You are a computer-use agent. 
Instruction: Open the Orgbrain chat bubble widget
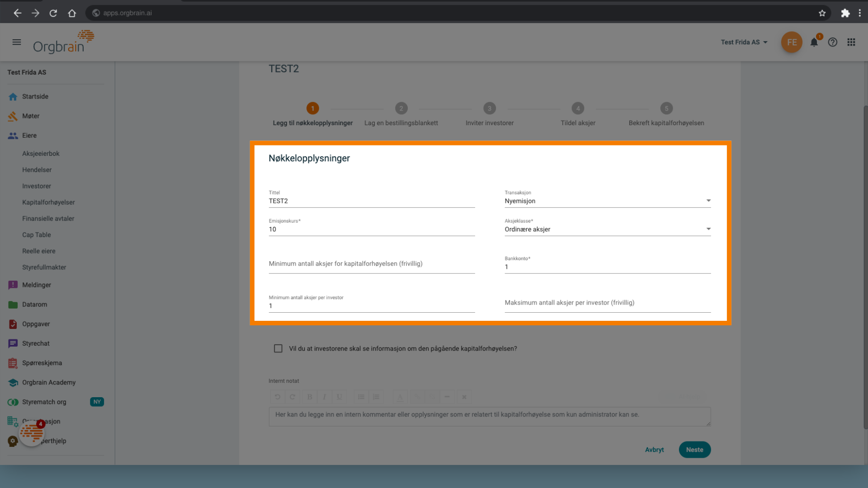click(x=32, y=433)
